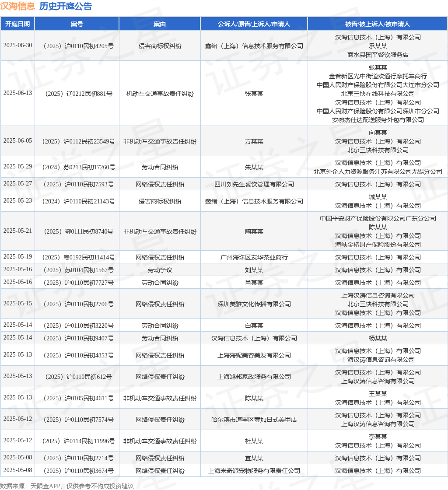The height and width of the screenshot is (490, 448).
Task: Click the 公诉人/原告/上诉人/申请人 header
Action: point(254,24)
